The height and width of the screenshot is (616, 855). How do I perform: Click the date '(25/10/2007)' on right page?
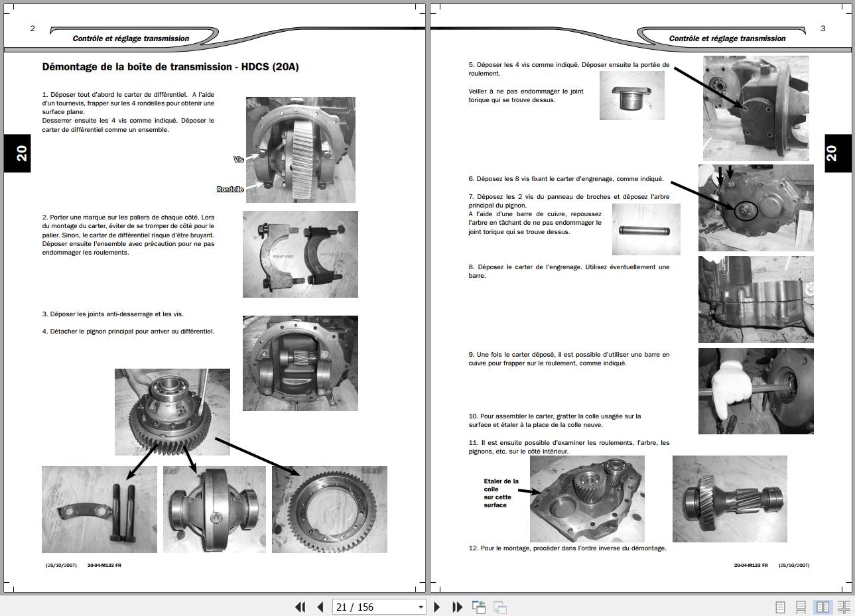pos(794,566)
